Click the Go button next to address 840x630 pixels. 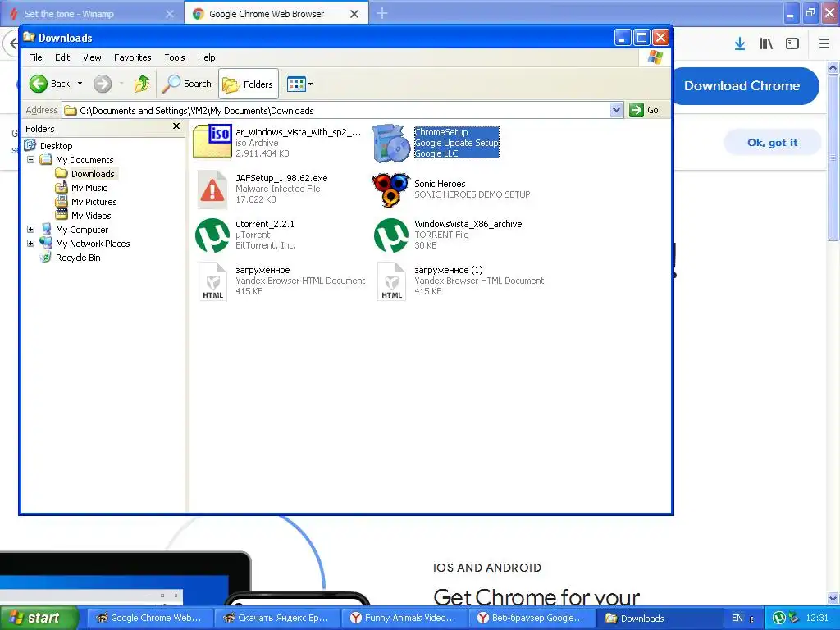[x=644, y=111]
